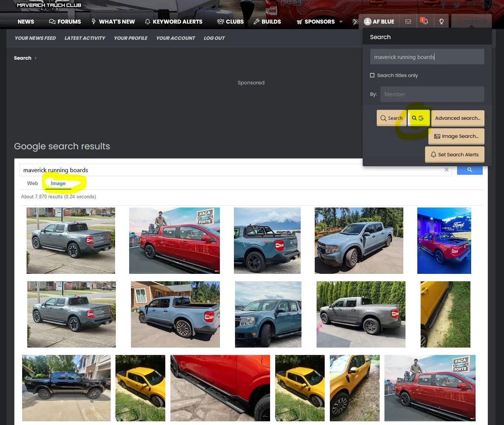Open the inbox envelope icon
Screen dimensions: 504x425
408,21
